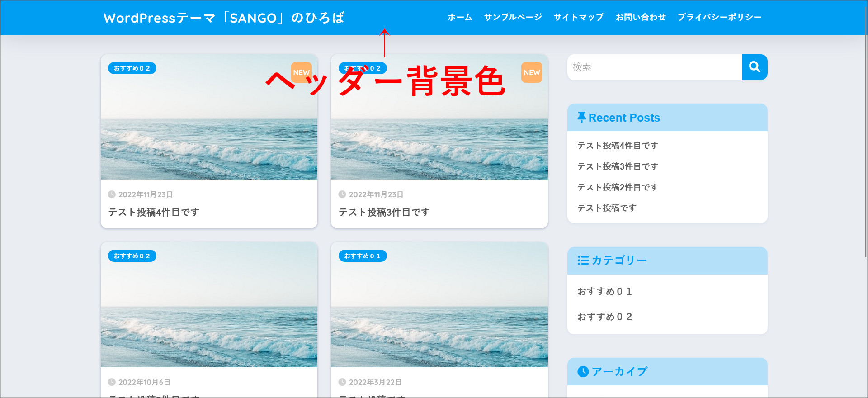Select the おすすめ０２ category in sidebar
Image resolution: width=868 pixels, height=398 pixels.
(x=604, y=317)
